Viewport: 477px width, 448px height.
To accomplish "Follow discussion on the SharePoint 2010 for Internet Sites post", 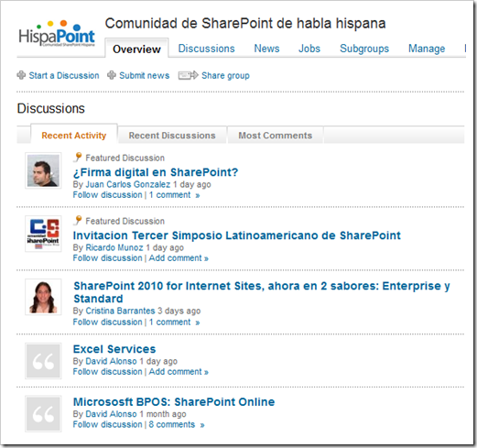I will click(107, 322).
